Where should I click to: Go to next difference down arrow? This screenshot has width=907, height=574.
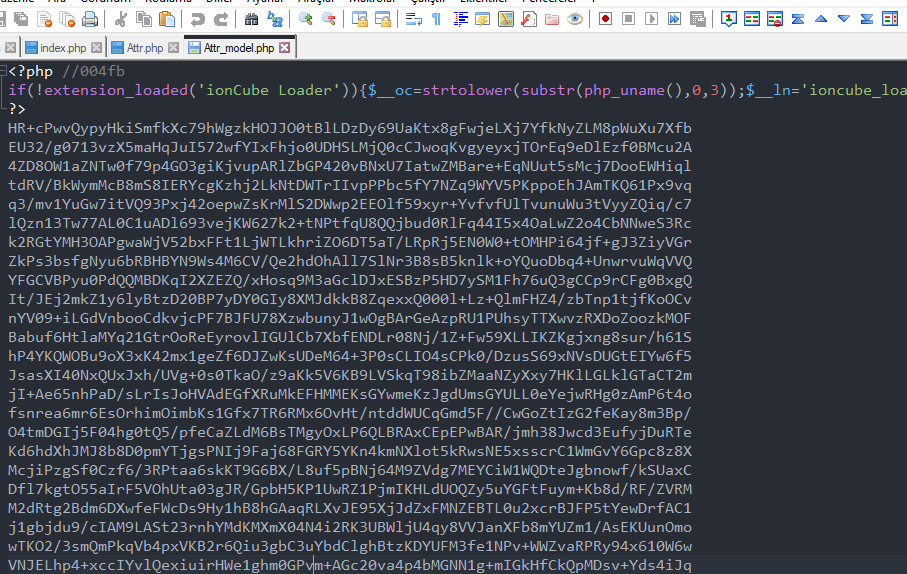coord(844,19)
